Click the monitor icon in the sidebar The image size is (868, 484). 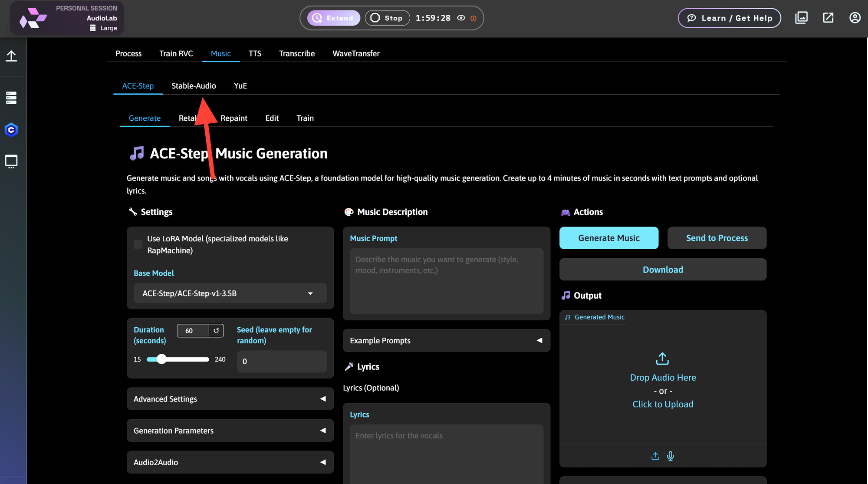tap(11, 161)
